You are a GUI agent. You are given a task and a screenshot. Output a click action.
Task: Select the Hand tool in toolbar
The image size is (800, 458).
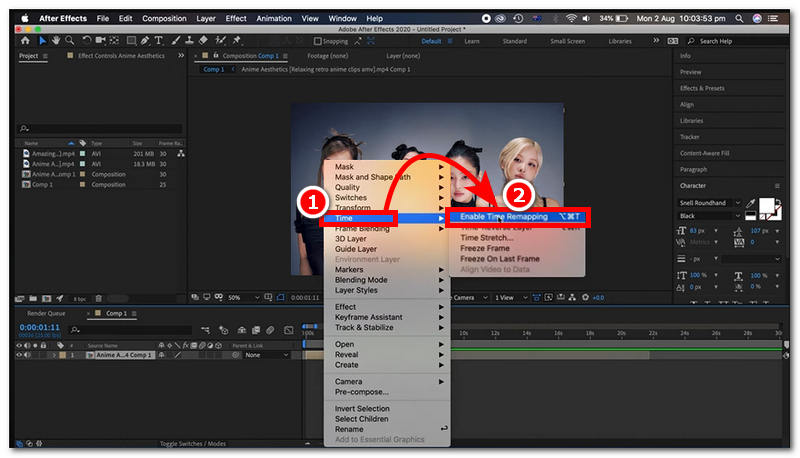point(57,41)
